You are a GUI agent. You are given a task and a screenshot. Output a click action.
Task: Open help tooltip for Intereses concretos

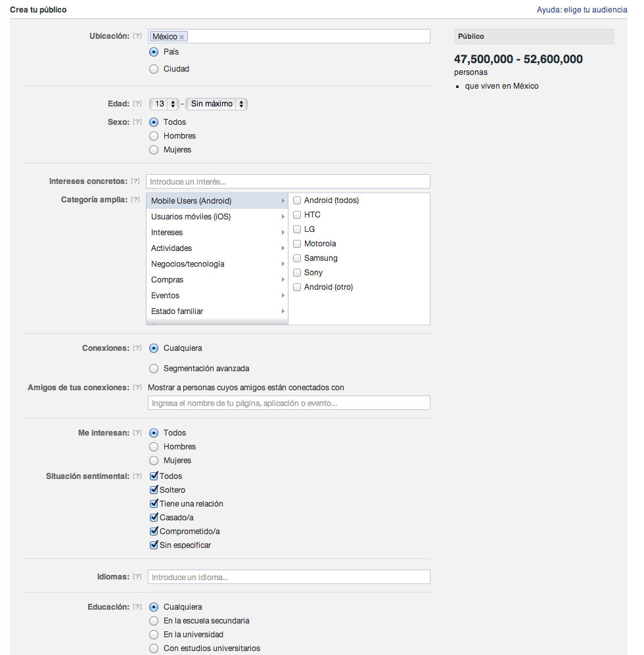[x=135, y=181]
